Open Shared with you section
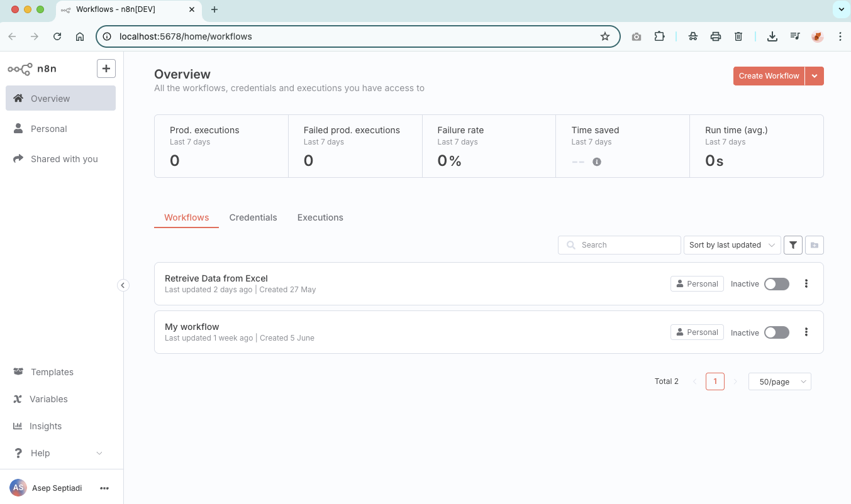 click(x=60, y=159)
